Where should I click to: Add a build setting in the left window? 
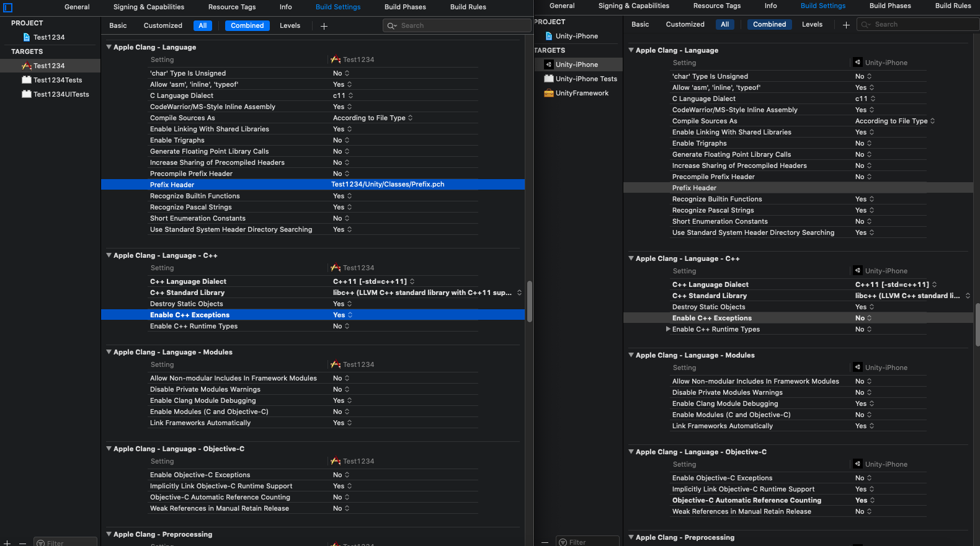(324, 26)
